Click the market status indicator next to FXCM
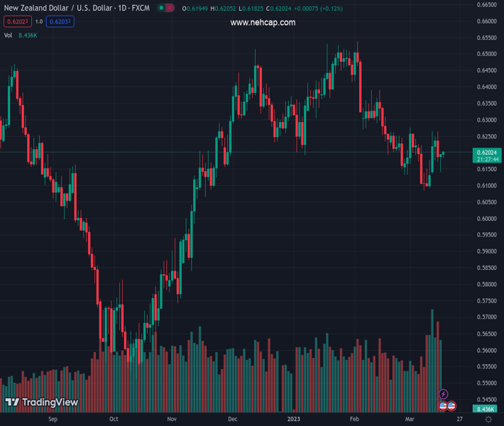This screenshot has width=504, height=426. (x=165, y=9)
